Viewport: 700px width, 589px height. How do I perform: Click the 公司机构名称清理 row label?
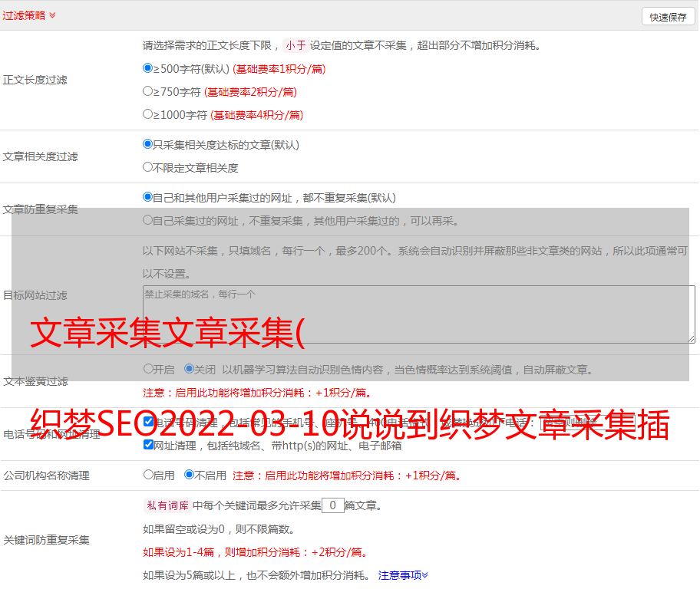click(46, 475)
